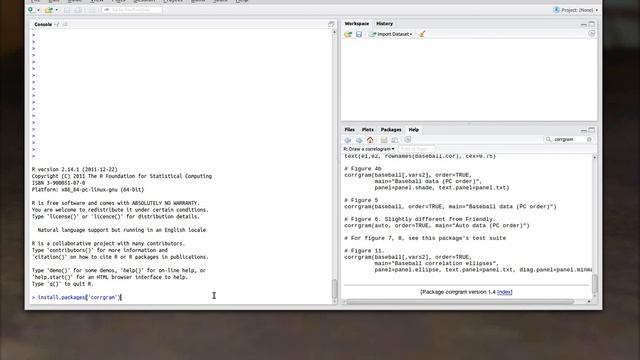Click the Console vertical scrollbar thumb
Image resolution: width=640 pixels, height=360 pixels.
click(x=335, y=288)
